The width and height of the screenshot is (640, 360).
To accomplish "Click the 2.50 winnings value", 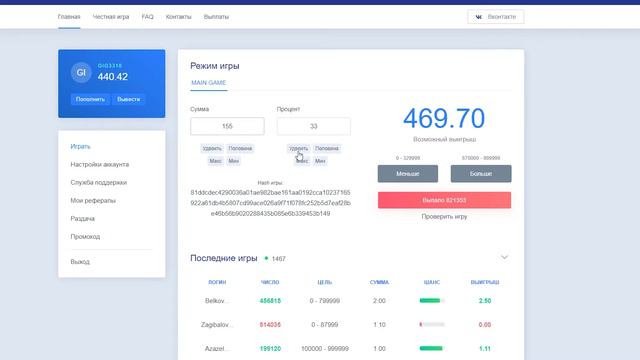I will point(485,301).
